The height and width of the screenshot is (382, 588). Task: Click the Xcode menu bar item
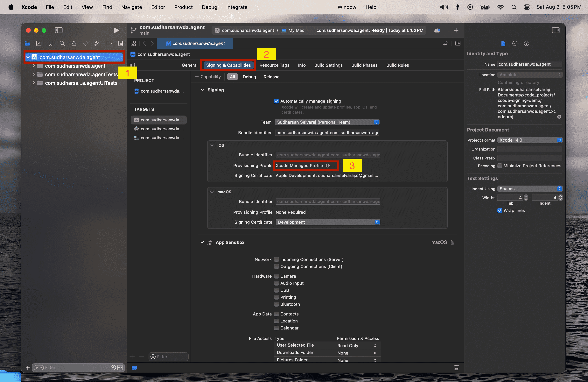[29, 7]
